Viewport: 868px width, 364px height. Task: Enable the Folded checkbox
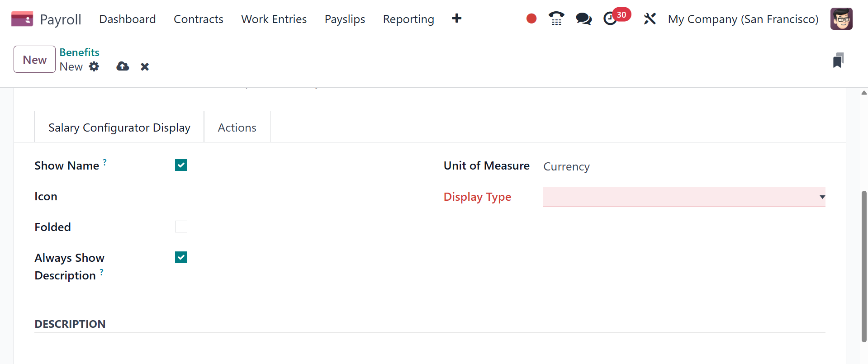point(181,227)
